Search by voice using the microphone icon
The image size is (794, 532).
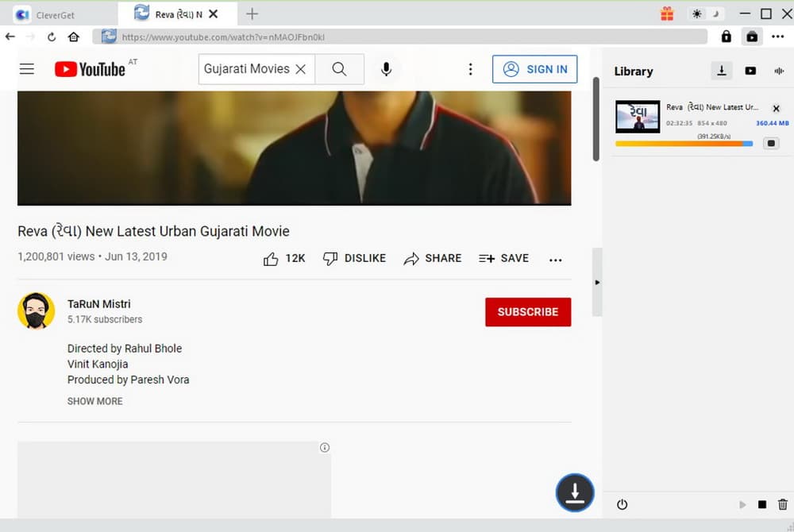point(386,69)
